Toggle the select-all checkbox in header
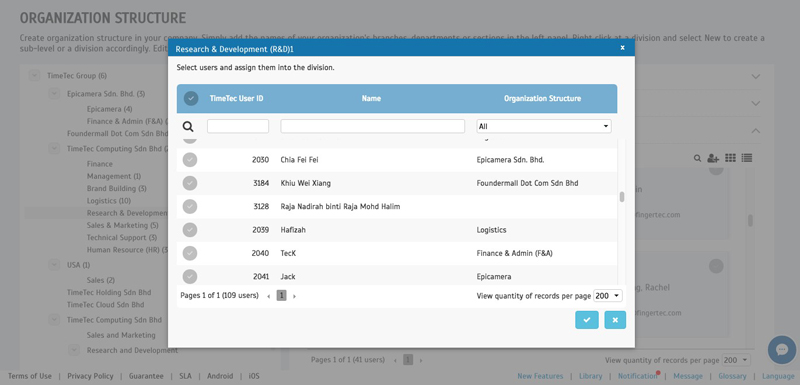Screen dimensions: 800x385 coord(191,98)
